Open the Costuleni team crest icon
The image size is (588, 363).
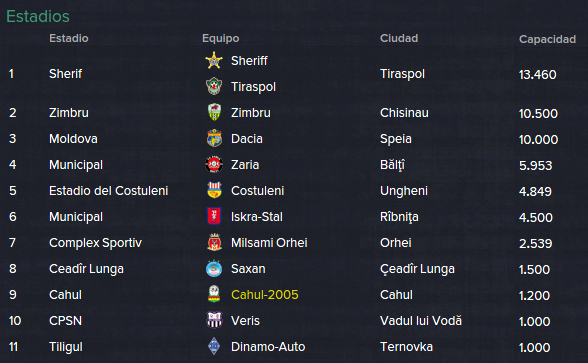pos(214,190)
